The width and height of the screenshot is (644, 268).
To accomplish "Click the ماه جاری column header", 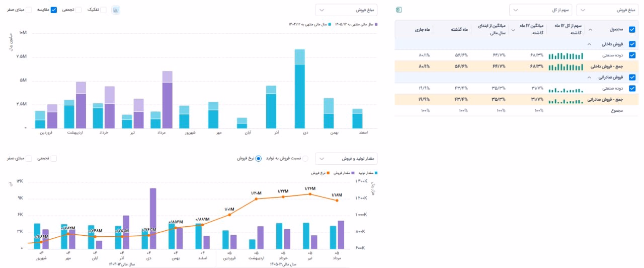I will [424, 30].
